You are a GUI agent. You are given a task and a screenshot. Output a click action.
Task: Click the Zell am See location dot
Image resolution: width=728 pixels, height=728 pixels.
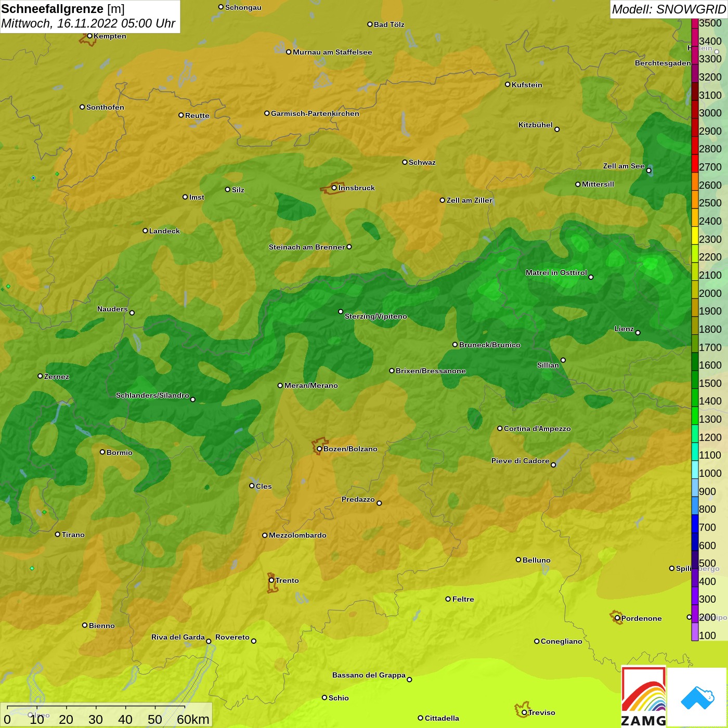tap(648, 171)
